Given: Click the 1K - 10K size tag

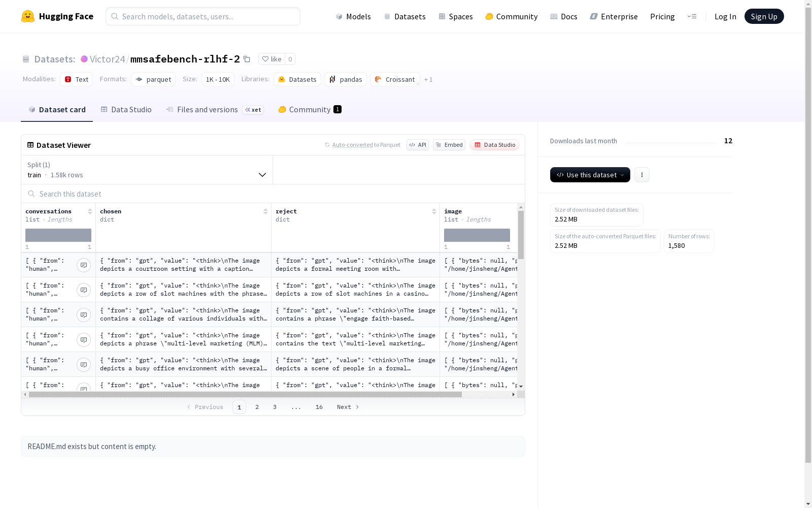Looking at the screenshot, I should [218, 79].
